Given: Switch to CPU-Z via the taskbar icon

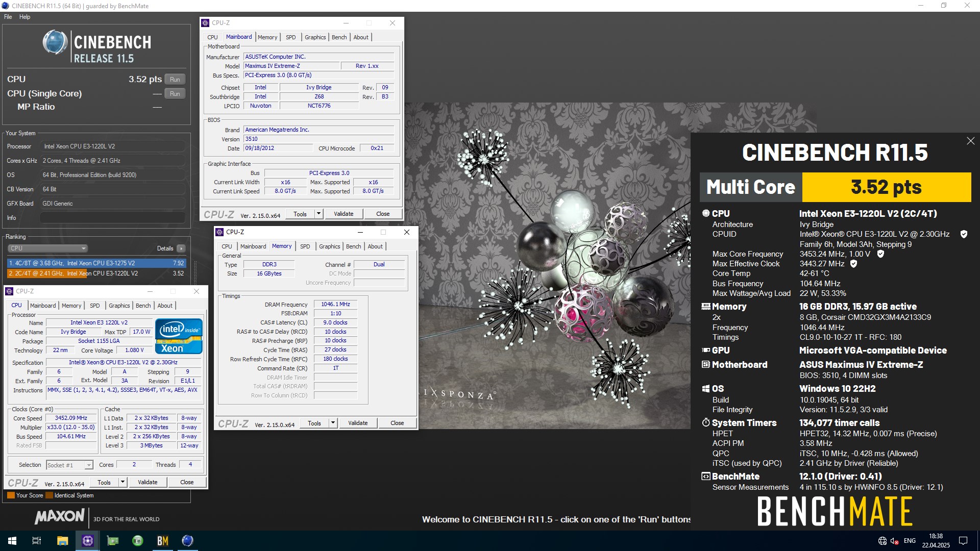Looking at the screenshot, I should [88, 541].
